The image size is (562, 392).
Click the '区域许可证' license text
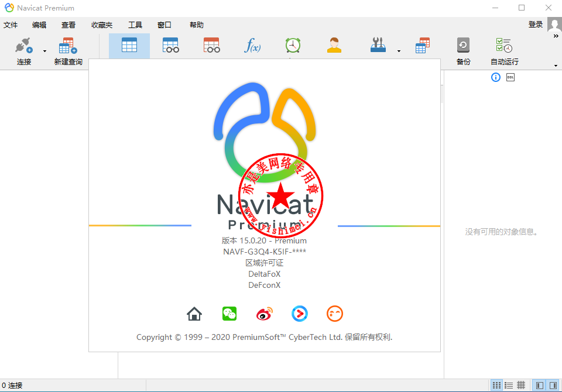point(265,263)
